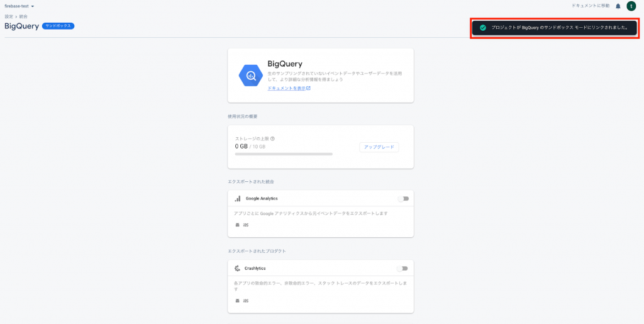Viewport: 644px width, 324px height.
Task: Click the エクスポートされたプロダクト heading
Action: click(257, 251)
